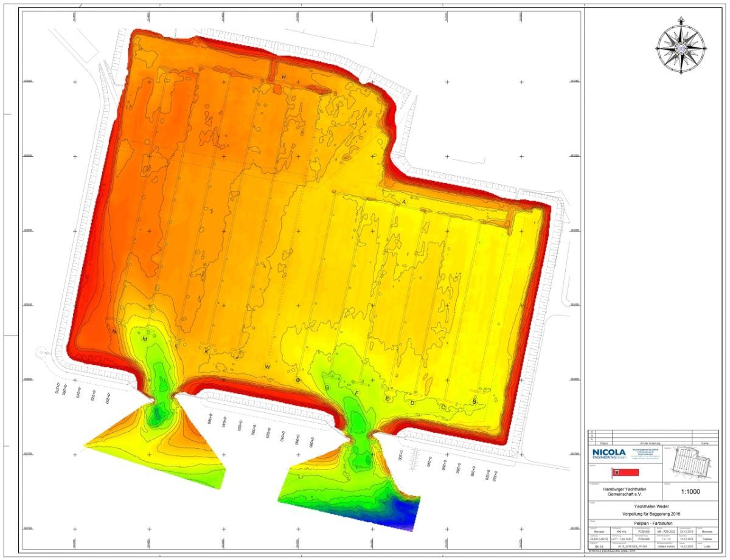The width and height of the screenshot is (730, 560).
Task: Click the pier label A marker
Action: click(403, 201)
